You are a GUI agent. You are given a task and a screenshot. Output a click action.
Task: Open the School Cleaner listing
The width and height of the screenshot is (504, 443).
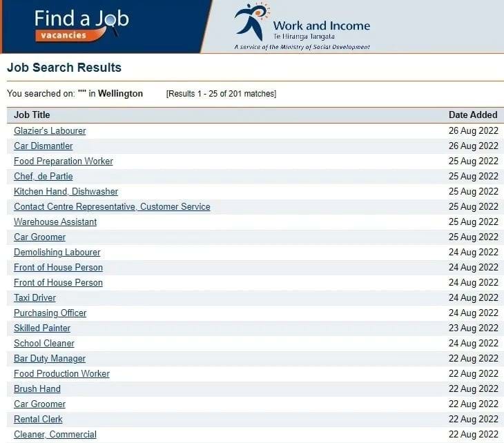tap(43, 343)
